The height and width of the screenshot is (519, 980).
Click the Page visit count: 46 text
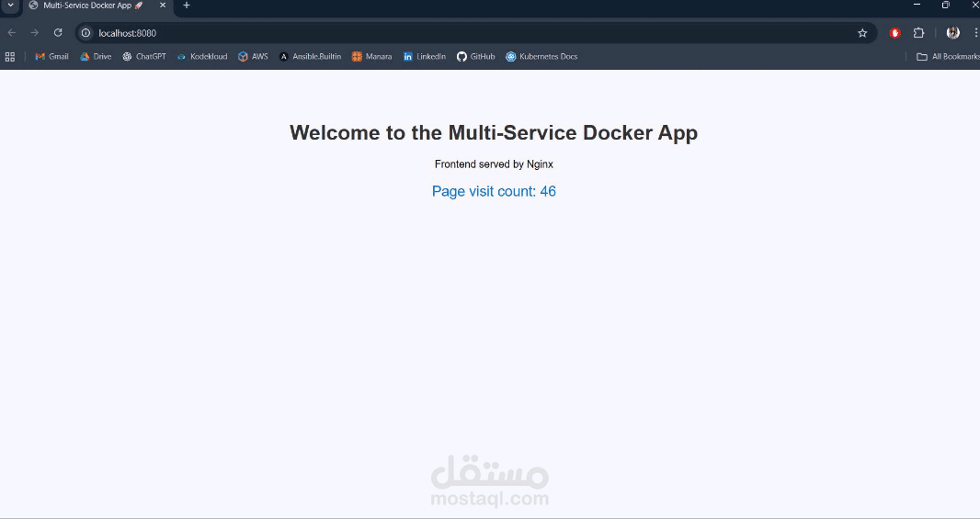494,191
